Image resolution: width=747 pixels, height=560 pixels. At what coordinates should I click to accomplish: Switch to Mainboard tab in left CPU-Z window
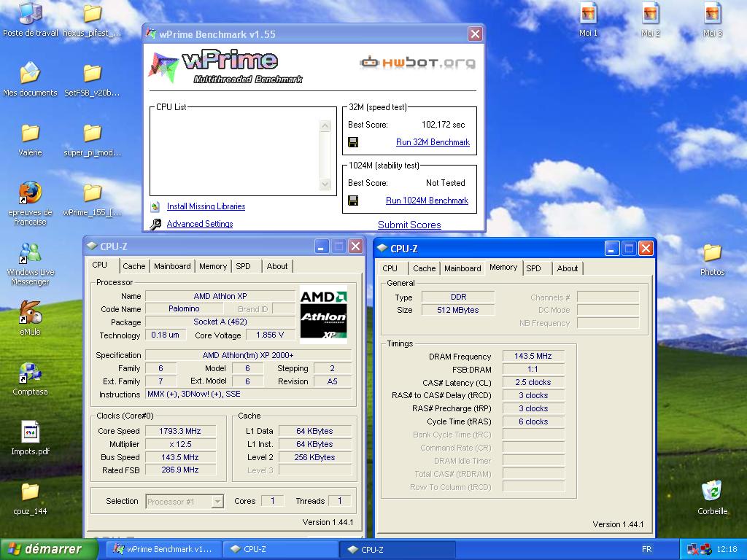click(172, 266)
